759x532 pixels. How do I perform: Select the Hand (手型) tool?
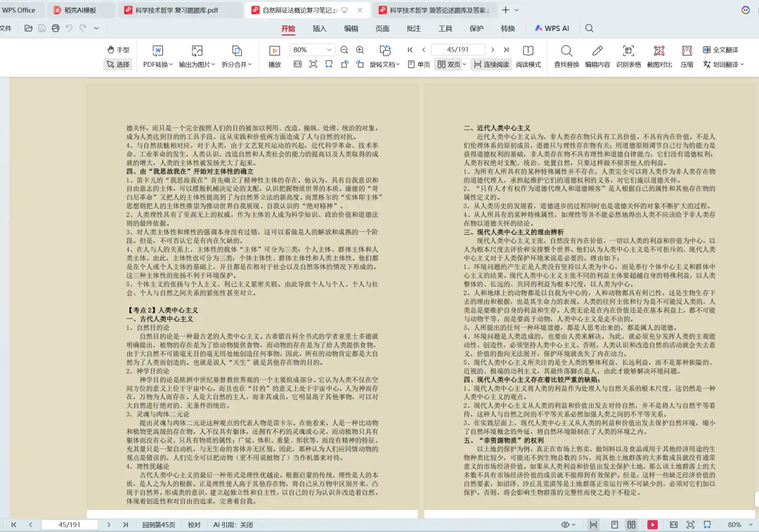point(118,50)
